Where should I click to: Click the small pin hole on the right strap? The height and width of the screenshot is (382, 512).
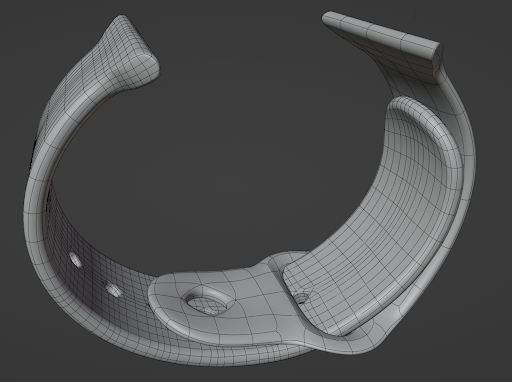coord(301,298)
